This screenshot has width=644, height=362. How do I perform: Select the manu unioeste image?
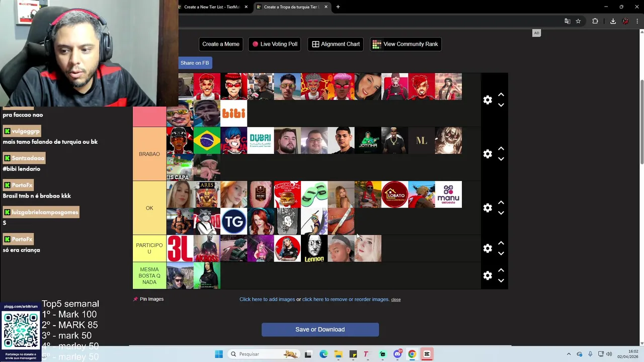click(x=448, y=194)
